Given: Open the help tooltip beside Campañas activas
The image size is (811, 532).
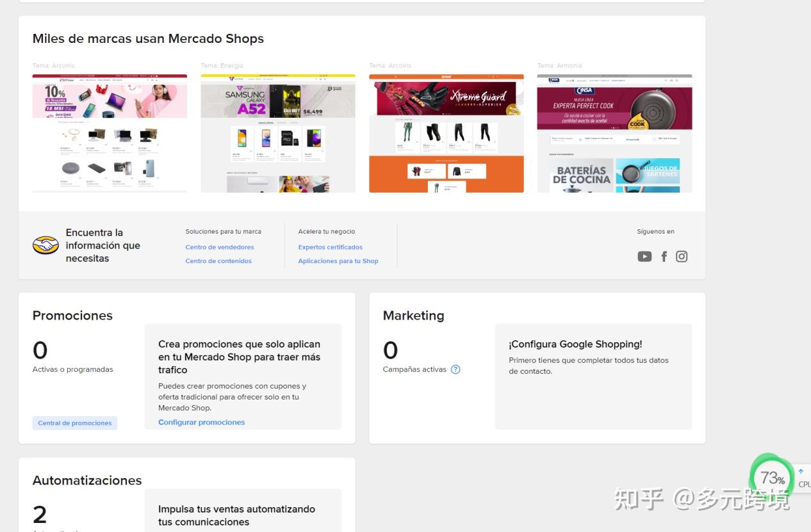Looking at the screenshot, I should click(x=455, y=369).
